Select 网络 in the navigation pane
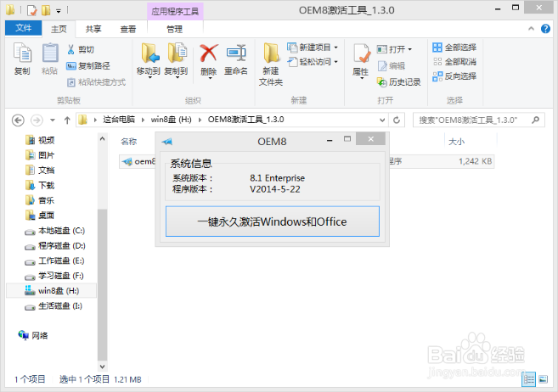 [33, 335]
